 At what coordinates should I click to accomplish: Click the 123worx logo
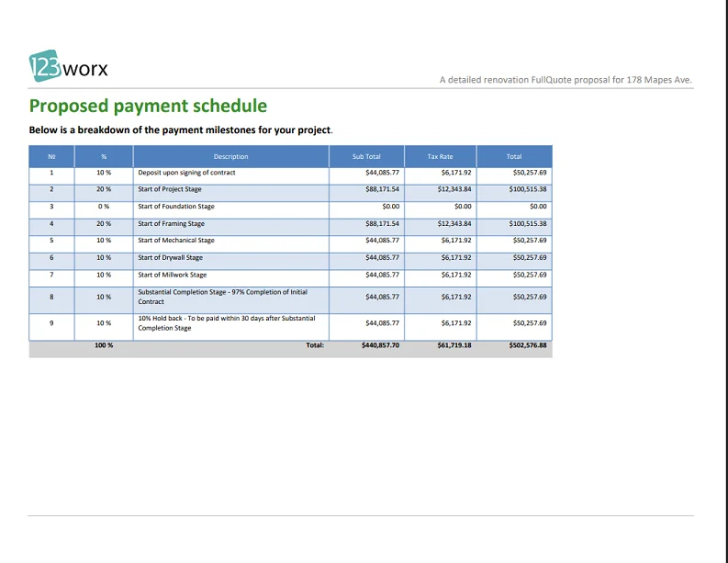69,68
